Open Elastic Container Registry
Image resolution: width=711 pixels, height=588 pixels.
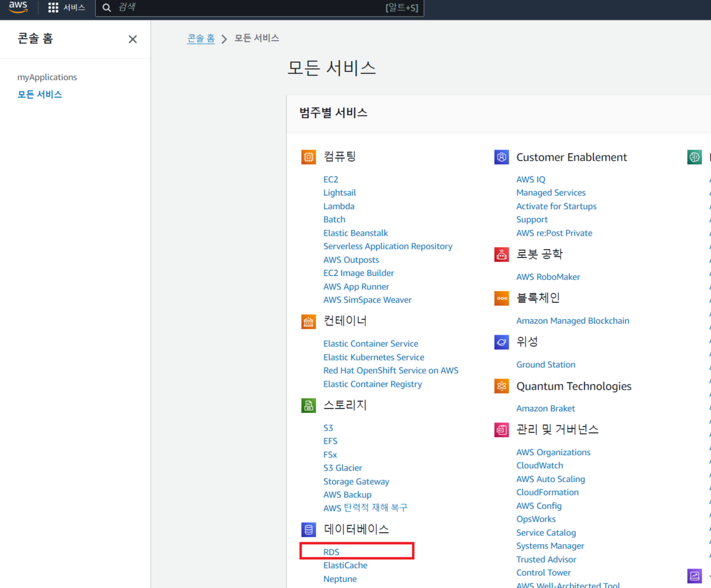372,384
